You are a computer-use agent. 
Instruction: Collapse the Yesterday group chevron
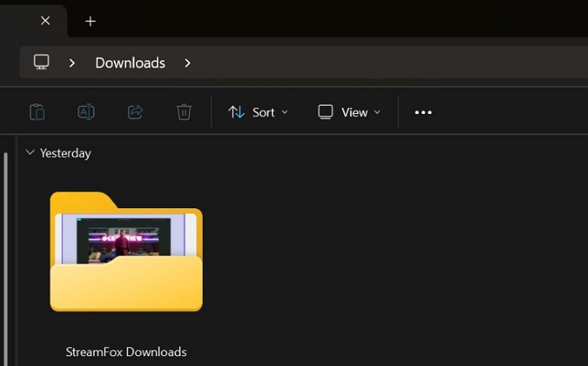click(30, 153)
